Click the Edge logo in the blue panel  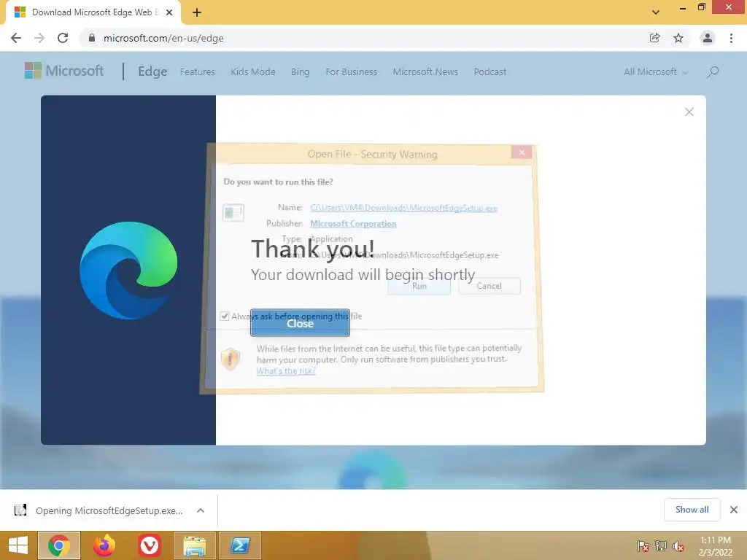[x=128, y=270]
